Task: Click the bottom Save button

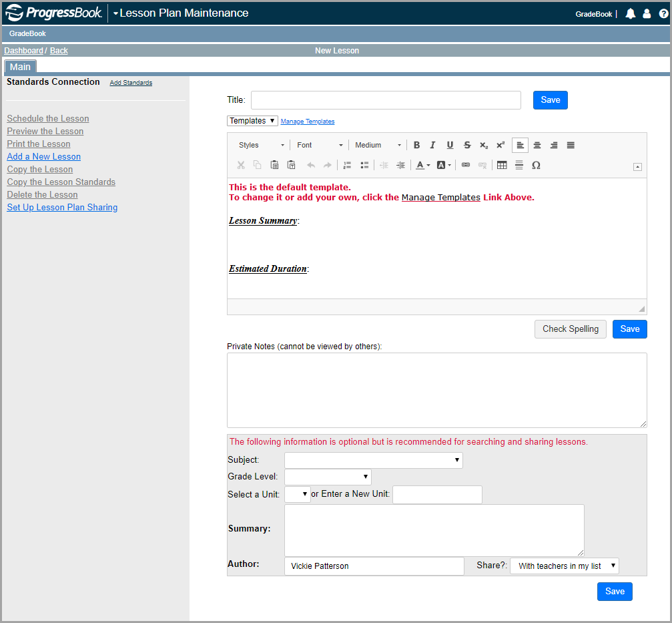Action: pos(615,591)
